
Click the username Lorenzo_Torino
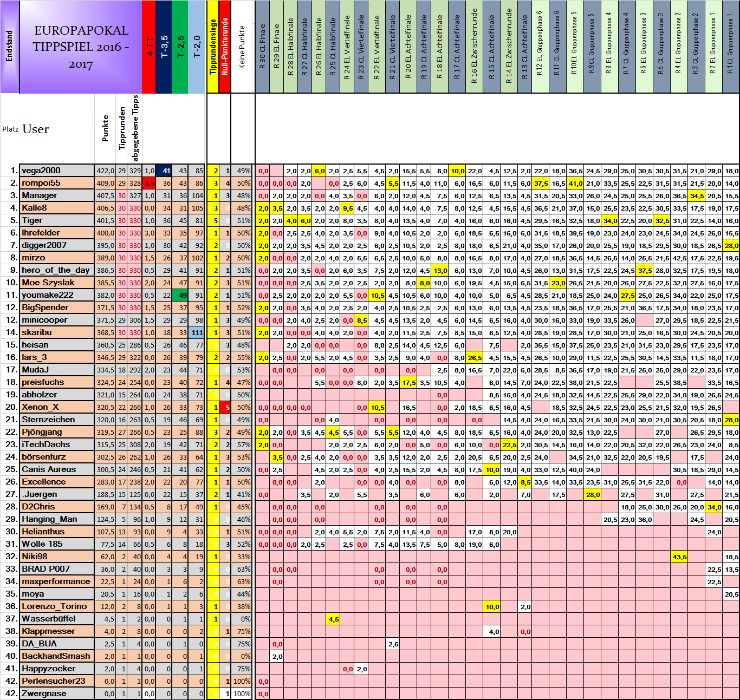pyautogui.click(x=54, y=606)
